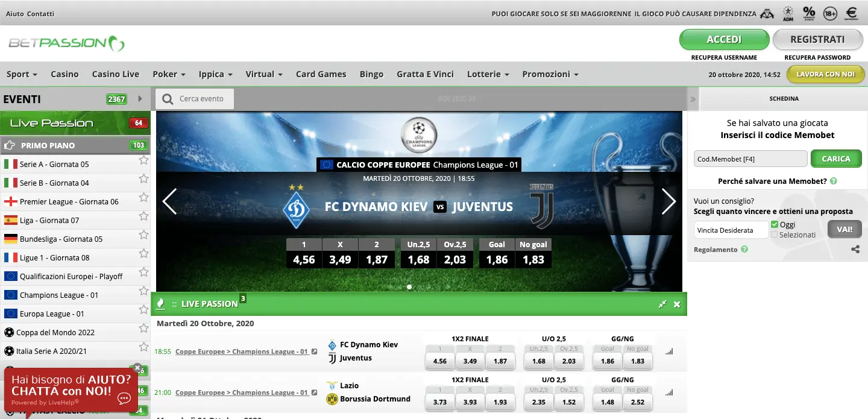The image size is (868, 419).
Task: Open the Gratta E Vinci menu
Action: pyautogui.click(x=425, y=74)
